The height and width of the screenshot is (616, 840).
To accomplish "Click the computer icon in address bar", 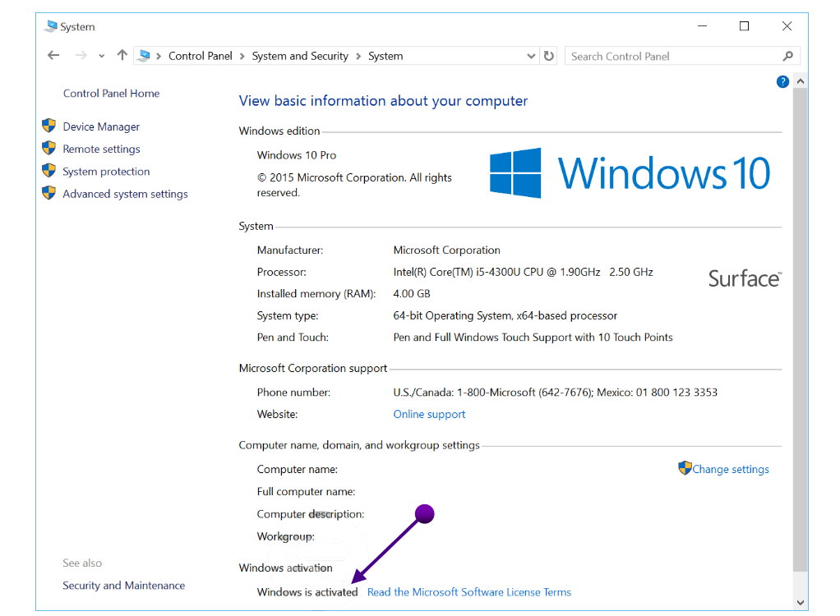I will [x=144, y=56].
